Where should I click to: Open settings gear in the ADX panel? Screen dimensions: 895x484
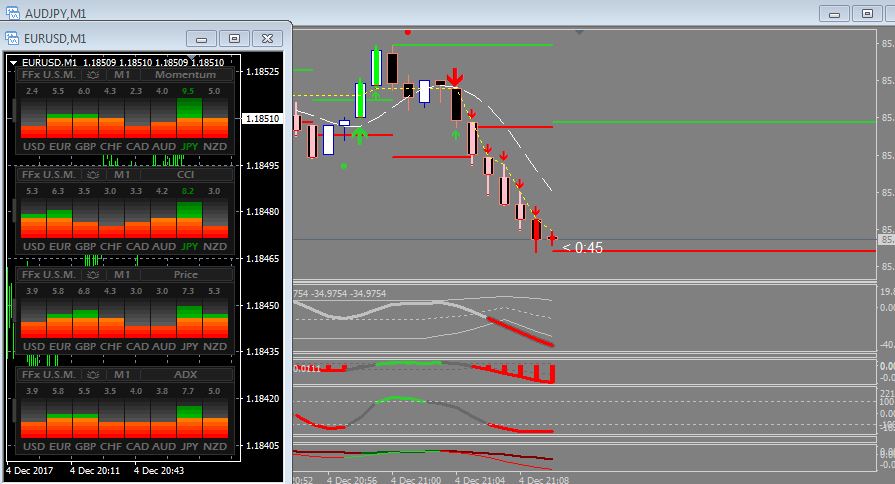tap(93, 374)
